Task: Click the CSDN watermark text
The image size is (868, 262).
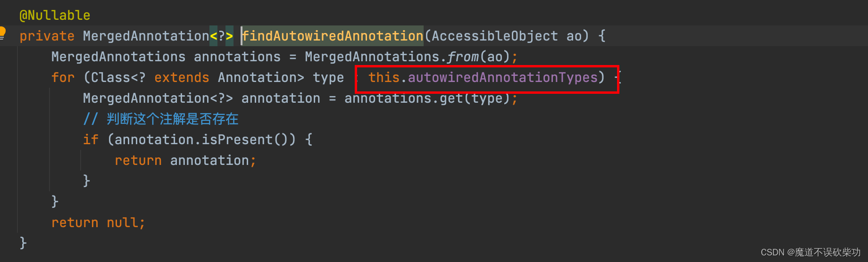Action: coord(810,253)
